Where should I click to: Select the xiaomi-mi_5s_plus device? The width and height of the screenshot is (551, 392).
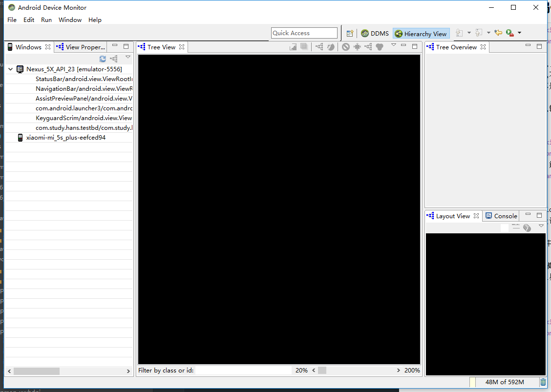[66, 138]
